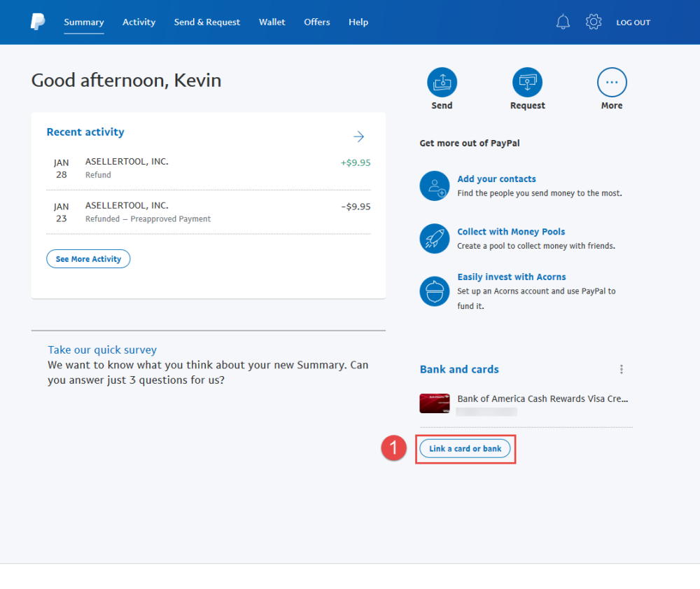Open the settings gear icon
Screen dimensions: 700x589
[x=594, y=22]
